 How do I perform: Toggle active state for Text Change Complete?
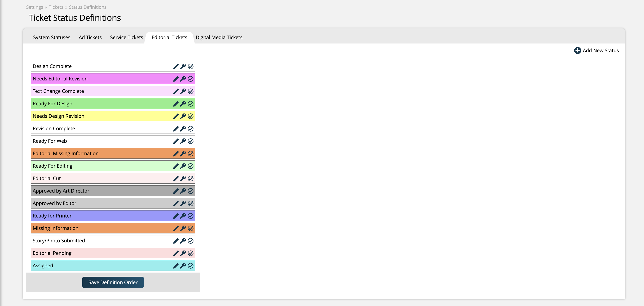pos(190,91)
